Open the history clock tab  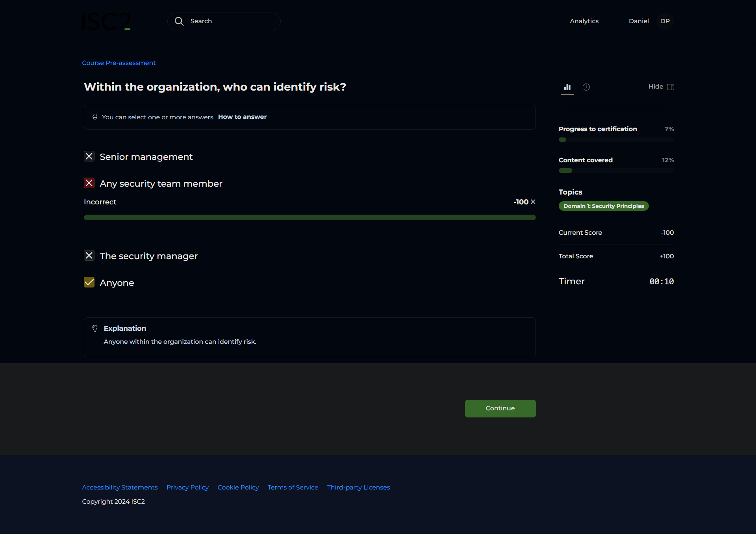click(x=586, y=87)
